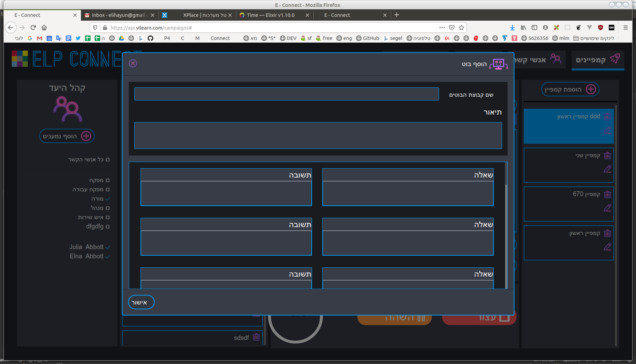
Task: Open Firefox hamburger menu
Action: [x=626, y=28]
